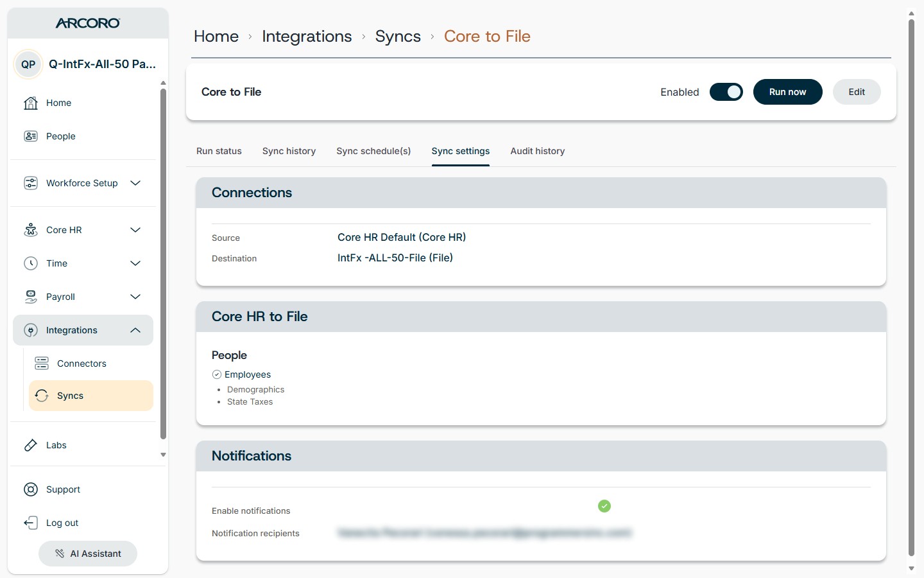This screenshot has height=578, width=924.
Task: Click the Run now button
Action: click(787, 92)
